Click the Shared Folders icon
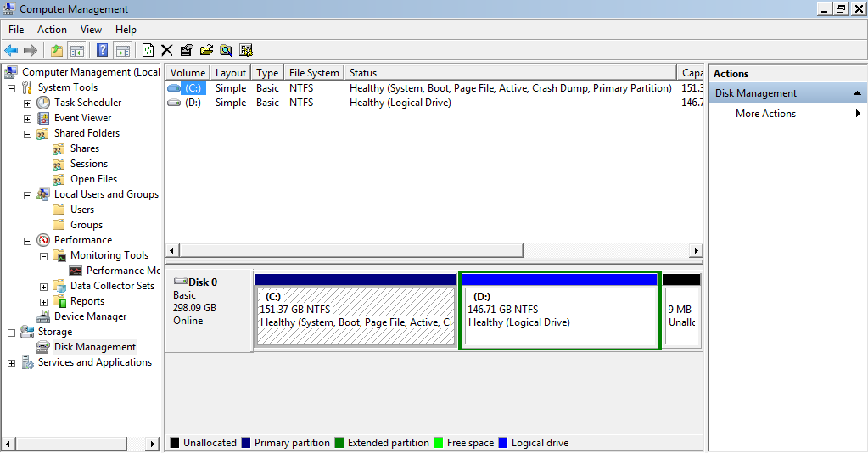868x453 pixels. coord(42,133)
